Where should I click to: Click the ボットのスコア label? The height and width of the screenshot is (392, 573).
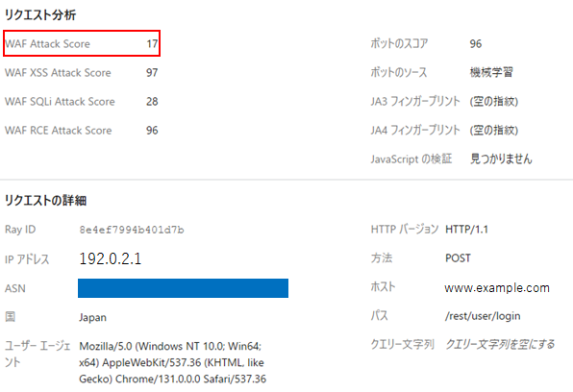[x=399, y=44]
